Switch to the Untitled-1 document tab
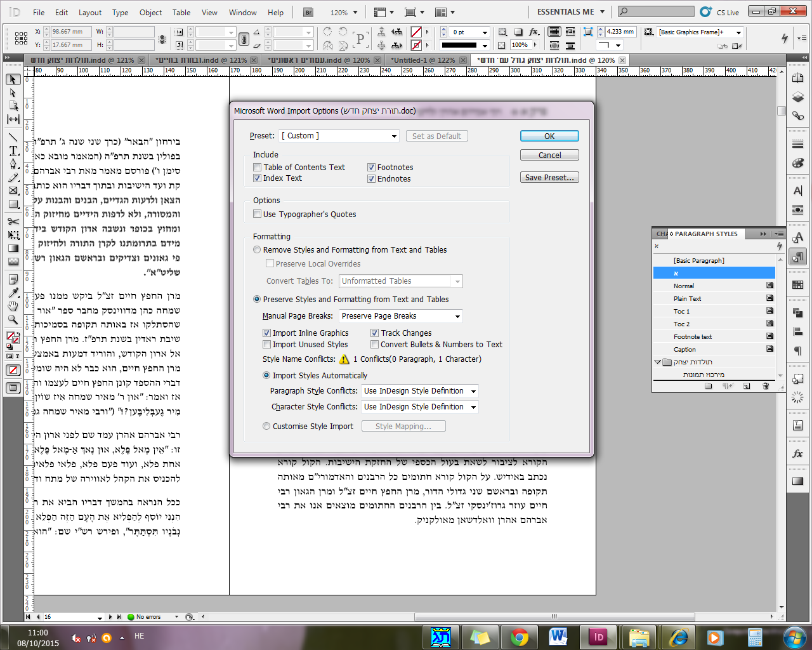The width and height of the screenshot is (812, 650). pos(422,60)
